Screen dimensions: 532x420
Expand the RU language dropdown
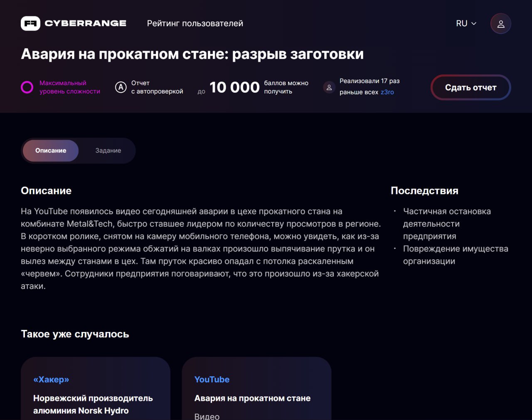[466, 24]
